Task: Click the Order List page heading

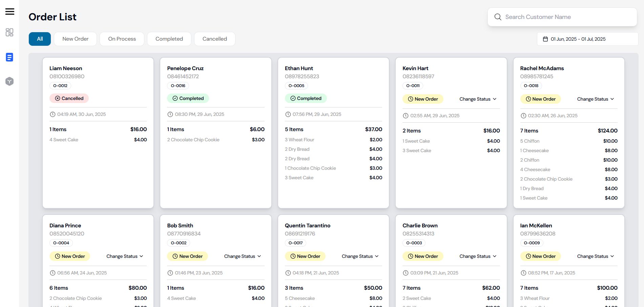Action: [53, 17]
